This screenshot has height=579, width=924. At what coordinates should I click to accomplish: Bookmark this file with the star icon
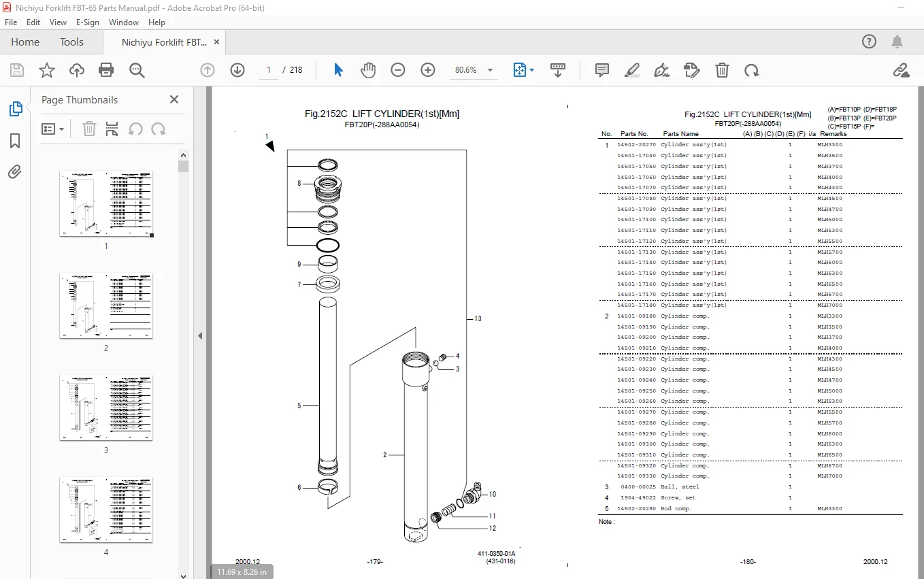point(47,70)
